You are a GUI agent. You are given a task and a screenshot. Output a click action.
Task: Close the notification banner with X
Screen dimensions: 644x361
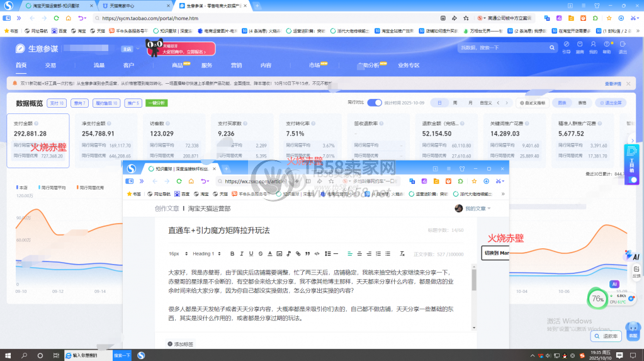628,83
